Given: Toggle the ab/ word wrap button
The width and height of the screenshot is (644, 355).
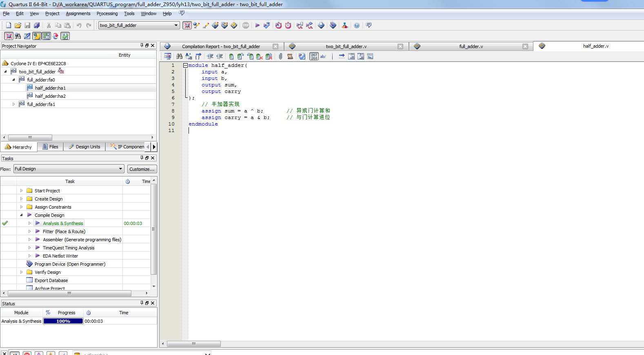Looking at the screenshot, I should 323,56.
